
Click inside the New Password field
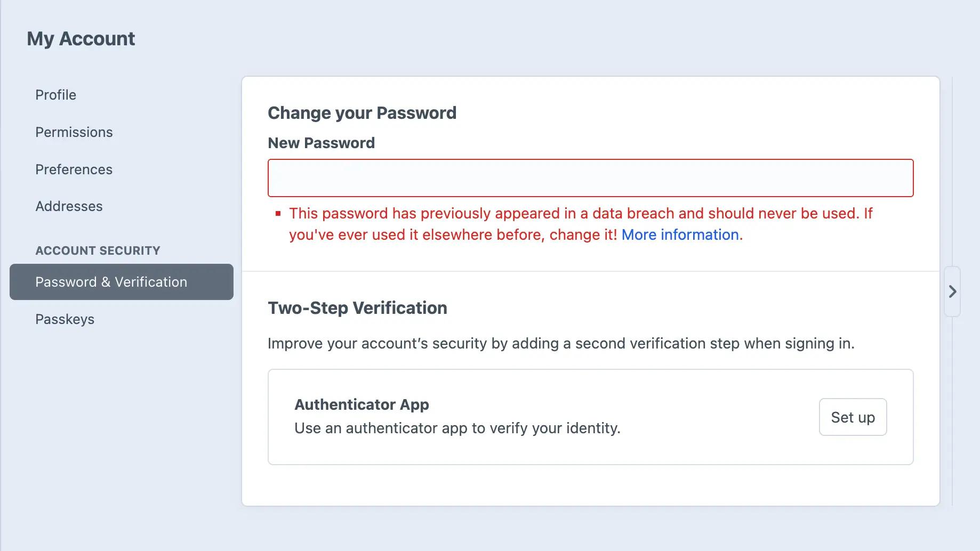point(590,177)
